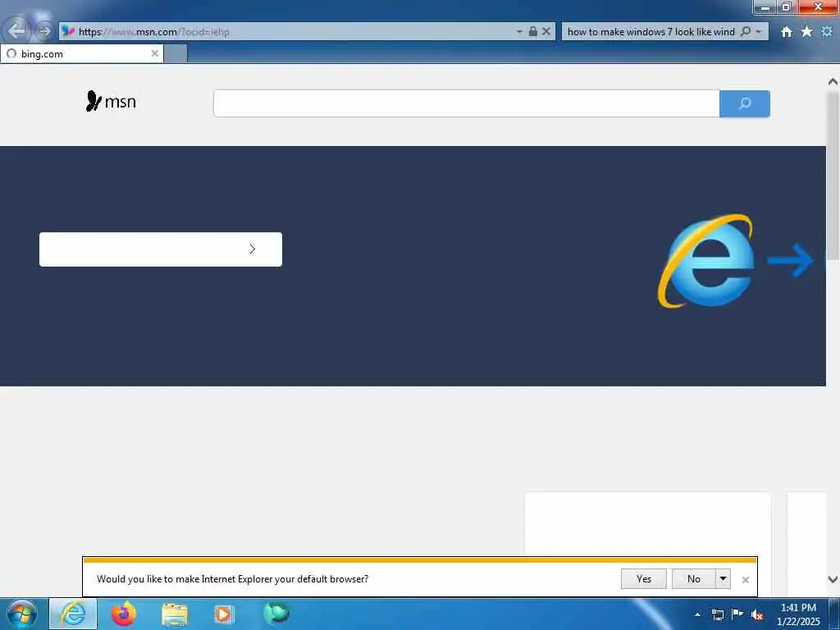Open the search provider dropdown arrow
The width and height of the screenshot is (840, 630).
pos(759,32)
